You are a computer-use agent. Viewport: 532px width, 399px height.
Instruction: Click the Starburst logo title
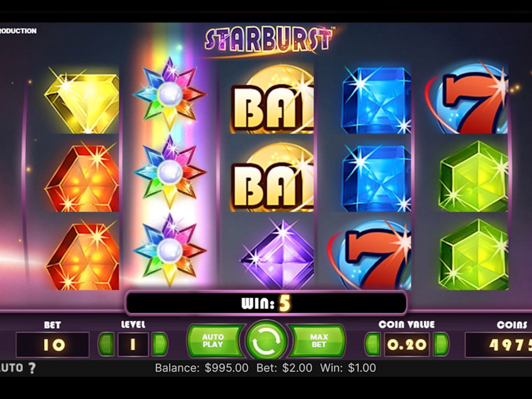[x=268, y=40]
